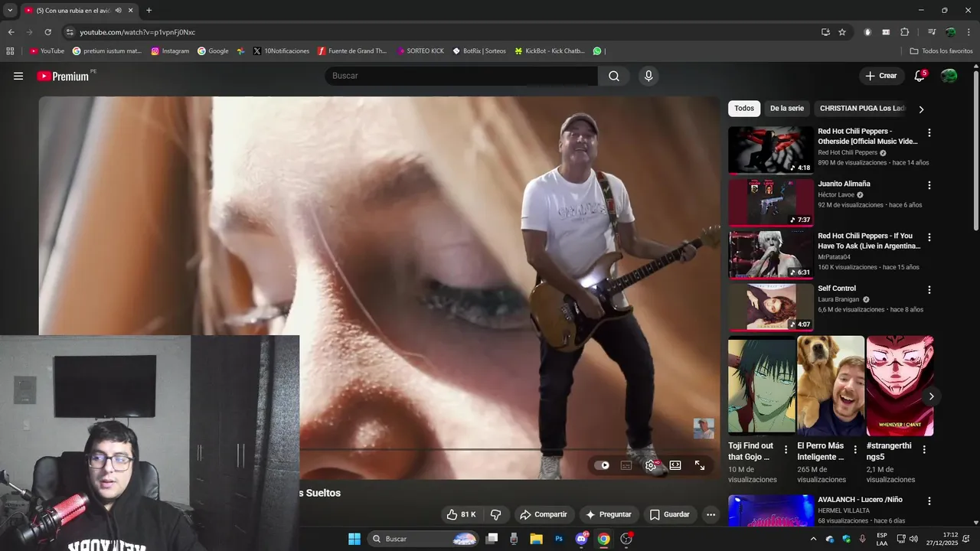Open the tab search dropdown arrow
The height and width of the screenshot is (551, 980).
tap(10, 11)
